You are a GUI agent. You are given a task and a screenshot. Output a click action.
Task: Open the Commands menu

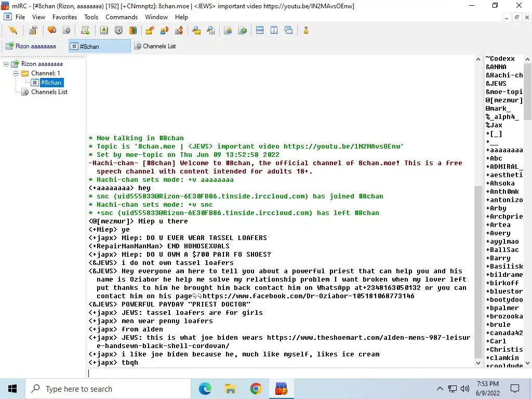tap(122, 17)
